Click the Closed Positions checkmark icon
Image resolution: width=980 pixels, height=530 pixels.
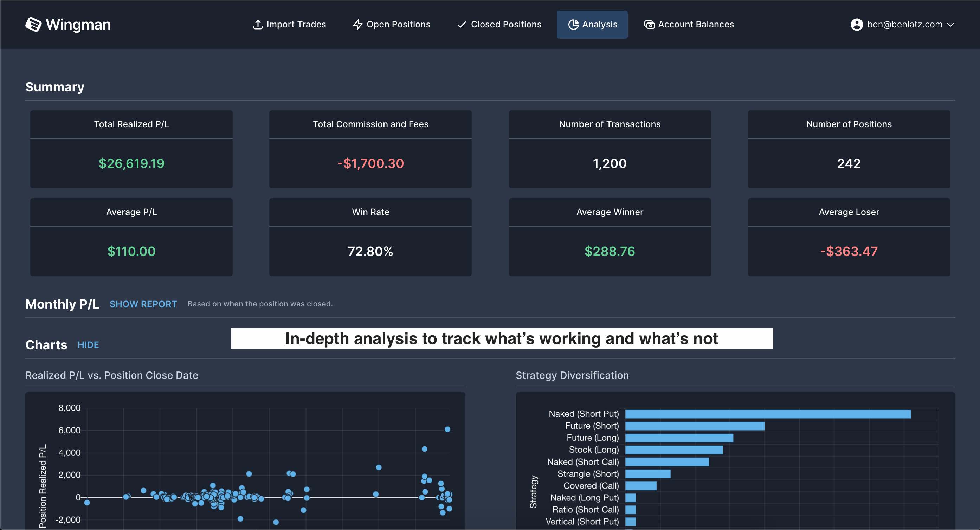click(x=462, y=24)
